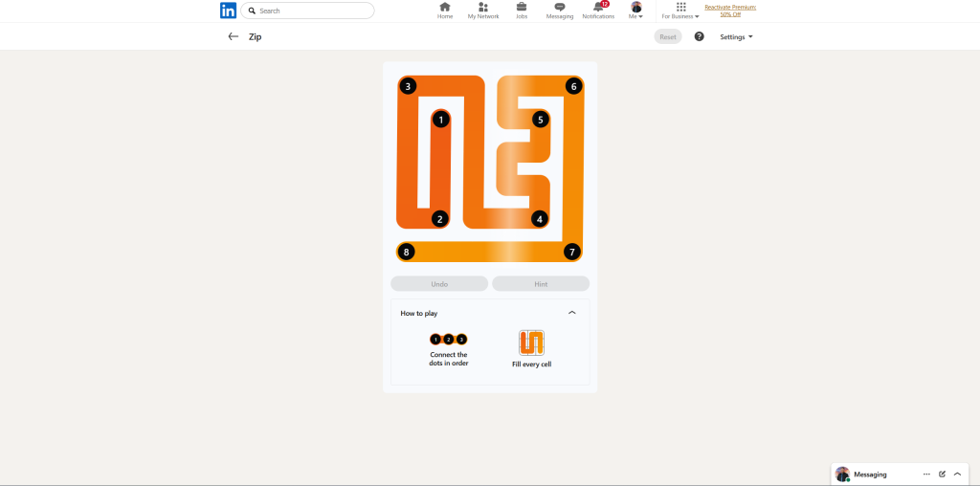
Task: Open the For Business dropdown
Action: point(680,11)
